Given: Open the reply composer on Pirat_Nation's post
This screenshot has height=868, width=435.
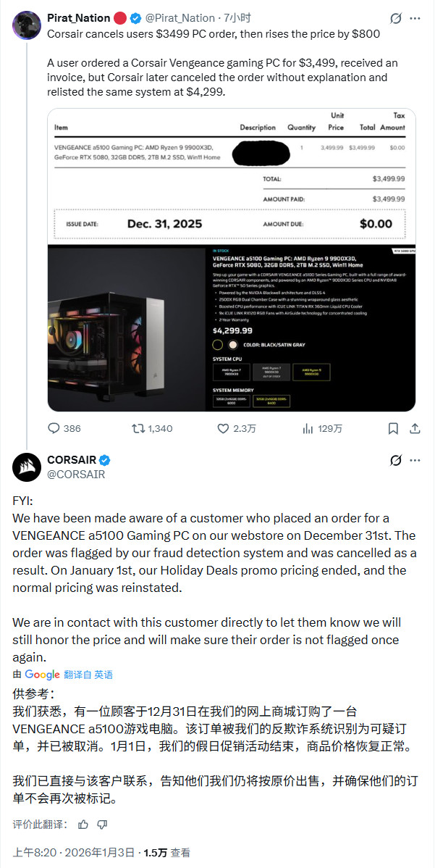Looking at the screenshot, I should pyautogui.click(x=52, y=429).
